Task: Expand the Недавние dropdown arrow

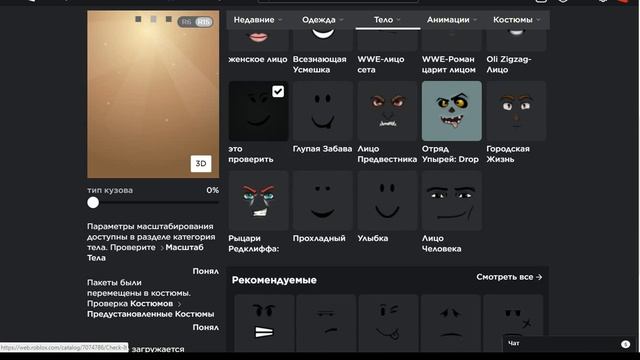Action: [280, 20]
